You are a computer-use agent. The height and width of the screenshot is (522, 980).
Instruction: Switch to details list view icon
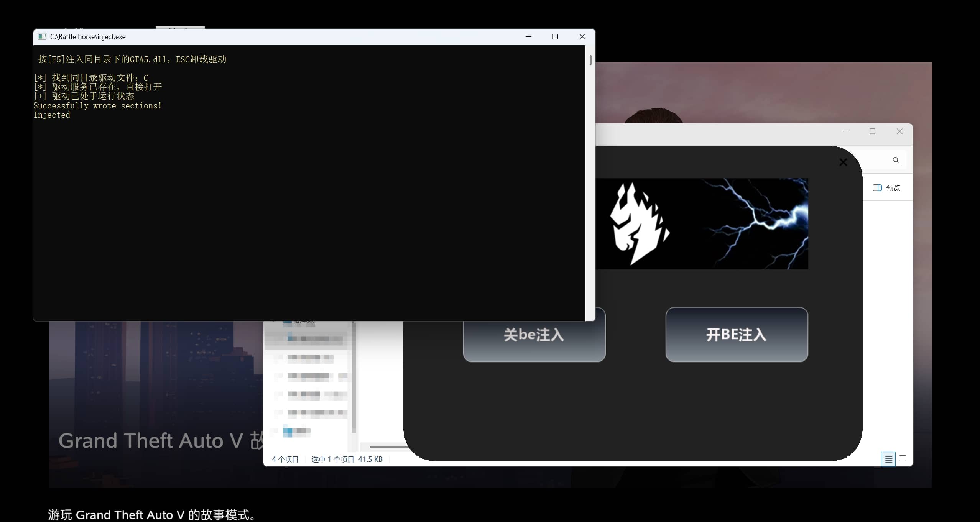click(x=888, y=459)
